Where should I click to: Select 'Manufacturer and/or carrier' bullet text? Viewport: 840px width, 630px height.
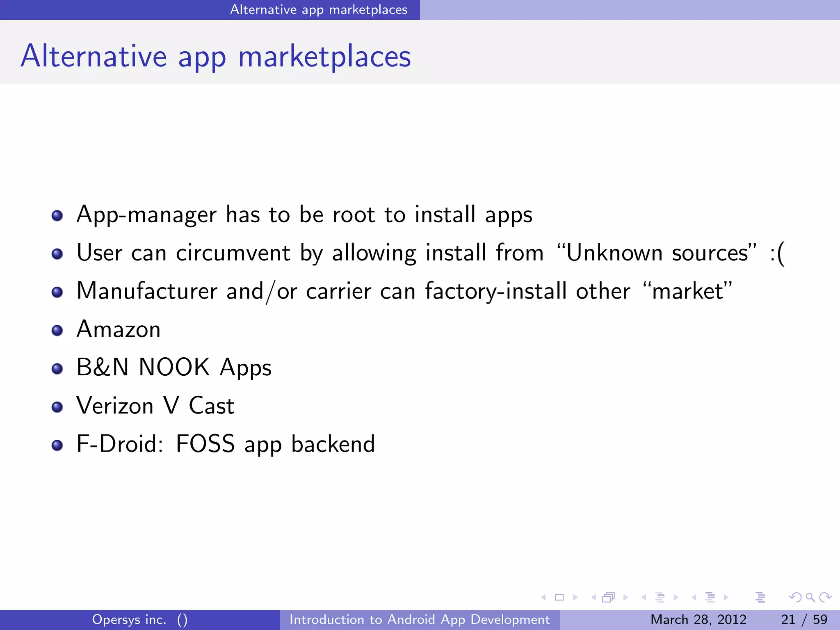[x=404, y=291]
